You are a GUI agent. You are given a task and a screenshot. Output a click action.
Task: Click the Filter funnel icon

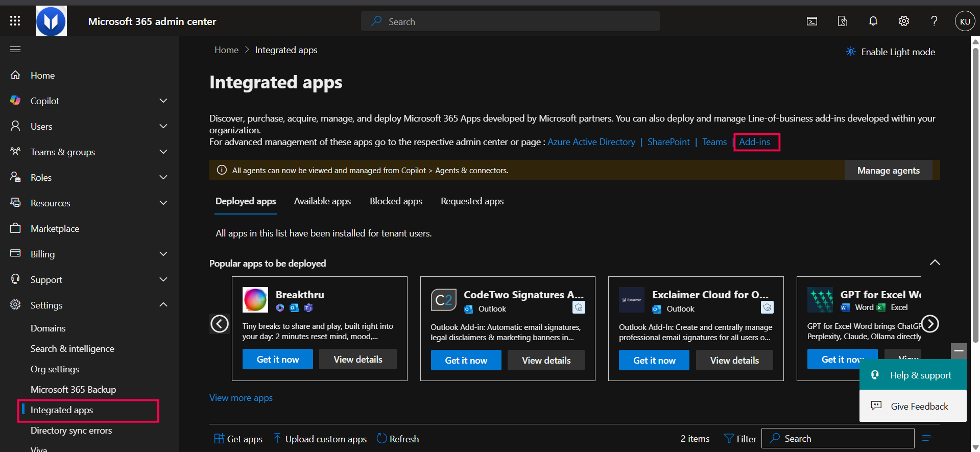(x=729, y=439)
